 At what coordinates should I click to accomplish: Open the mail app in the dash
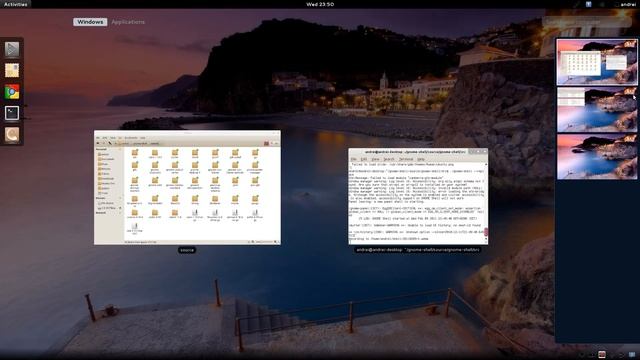(12, 71)
